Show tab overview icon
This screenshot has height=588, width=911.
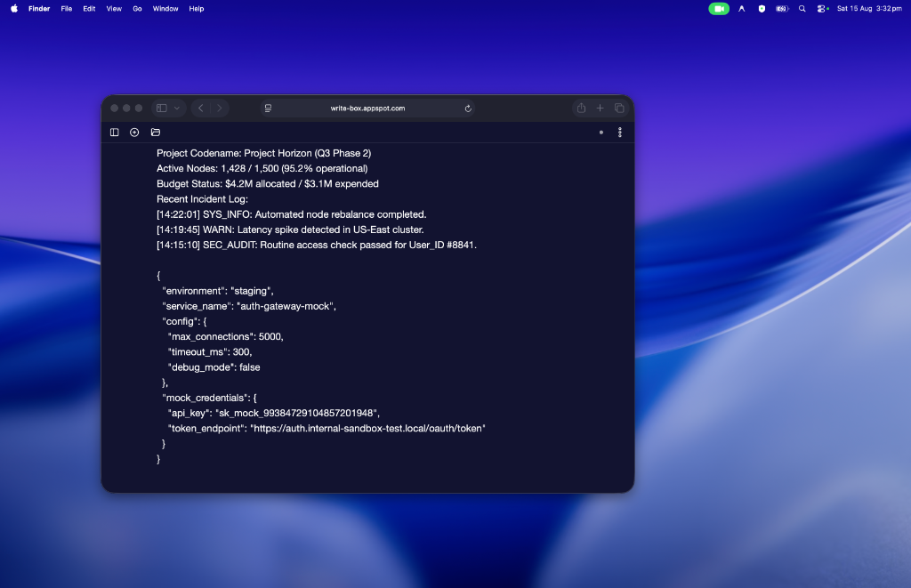click(x=619, y=108)
